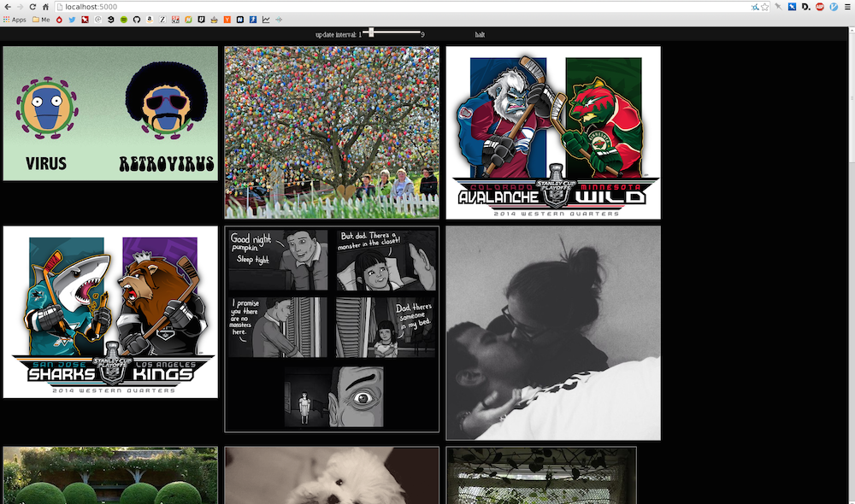Go to the browser home page icon
Viewport: 855px width, 504px height.
[46, 6]
